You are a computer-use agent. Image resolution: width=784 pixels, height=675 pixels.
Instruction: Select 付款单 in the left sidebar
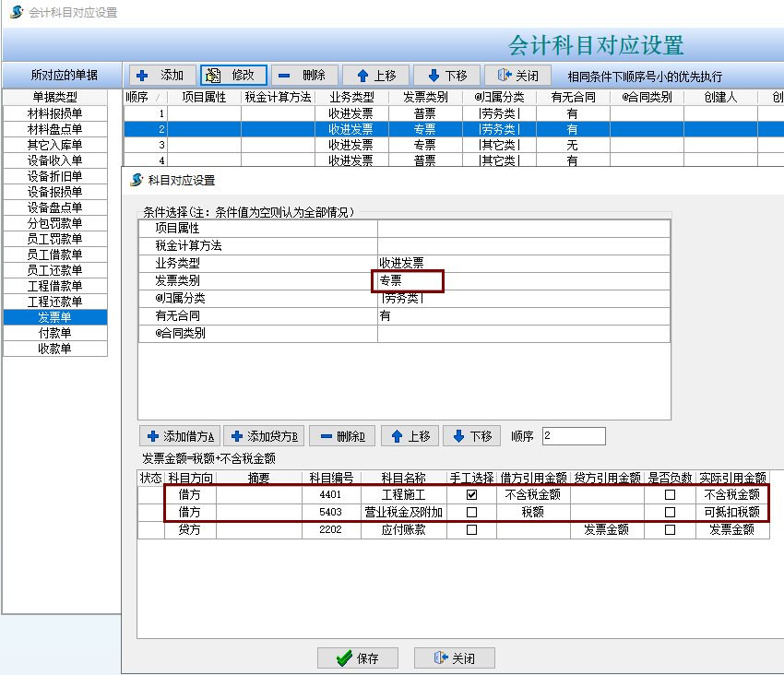55,332
